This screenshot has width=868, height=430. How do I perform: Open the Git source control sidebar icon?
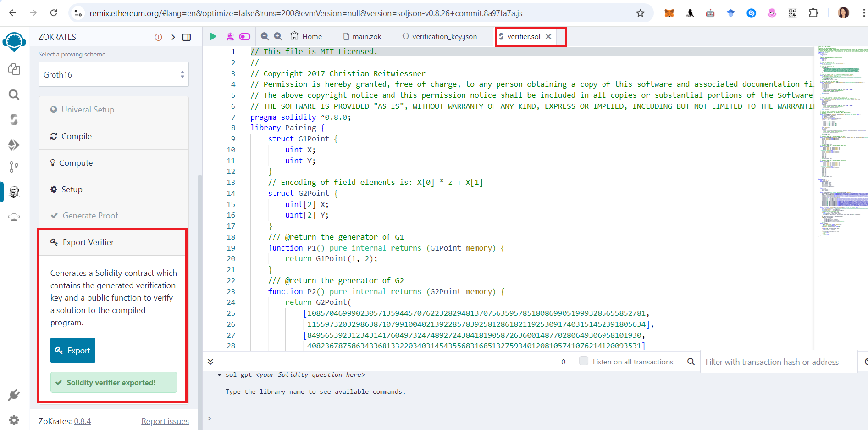coord(14,167)
